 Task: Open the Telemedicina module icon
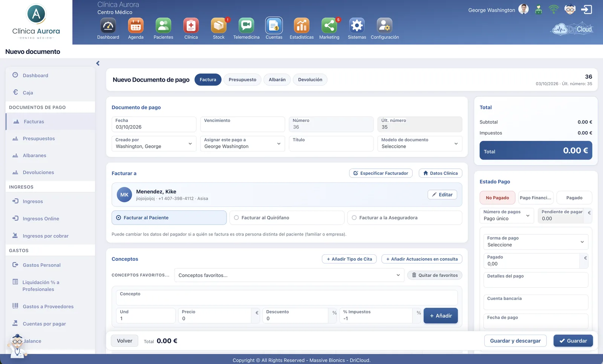coord(246,26)
